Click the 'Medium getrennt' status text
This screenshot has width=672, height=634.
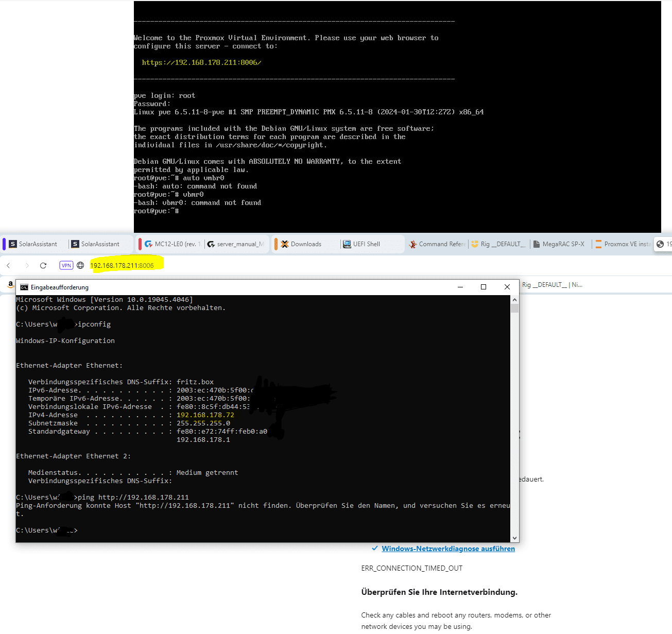[x=208, y=473]
